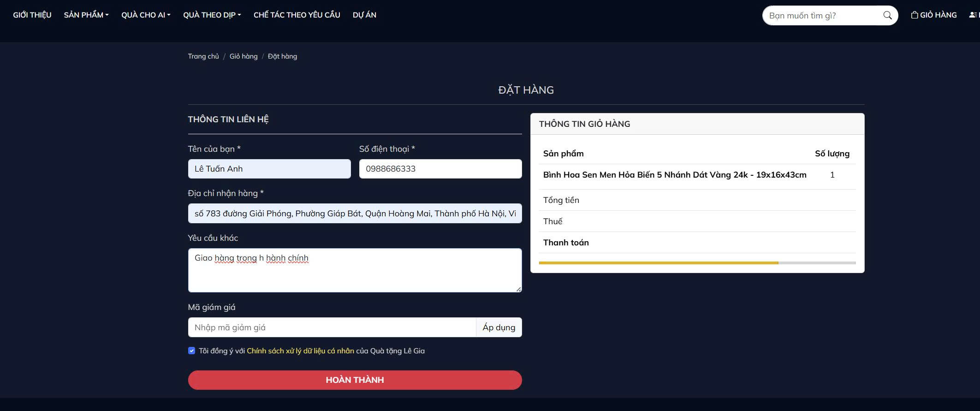
Task: Click the ĐẶT HÀNG page title
Action: pyautogui.click(x=526, y=90)
